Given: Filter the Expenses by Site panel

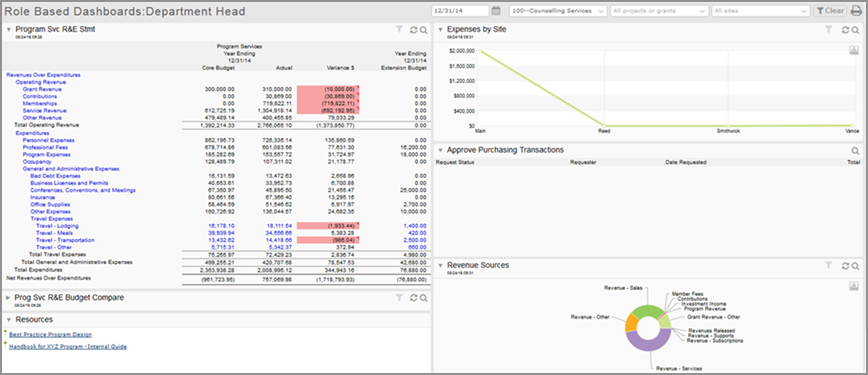Looking at the screenshot, I should coord(828,30).
